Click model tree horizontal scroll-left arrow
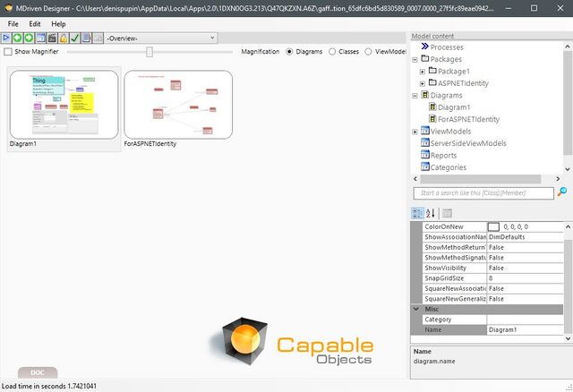The image size is (573, 392). (415, 179)
